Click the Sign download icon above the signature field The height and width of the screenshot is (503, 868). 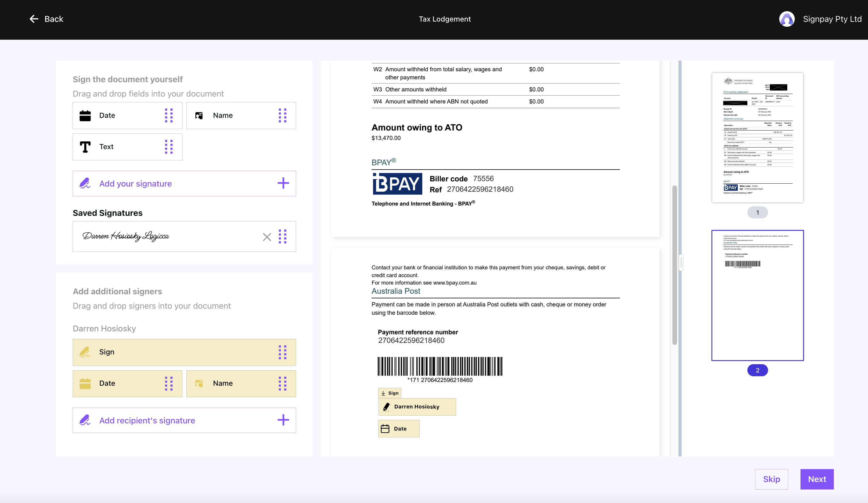(x=384, y=393)
